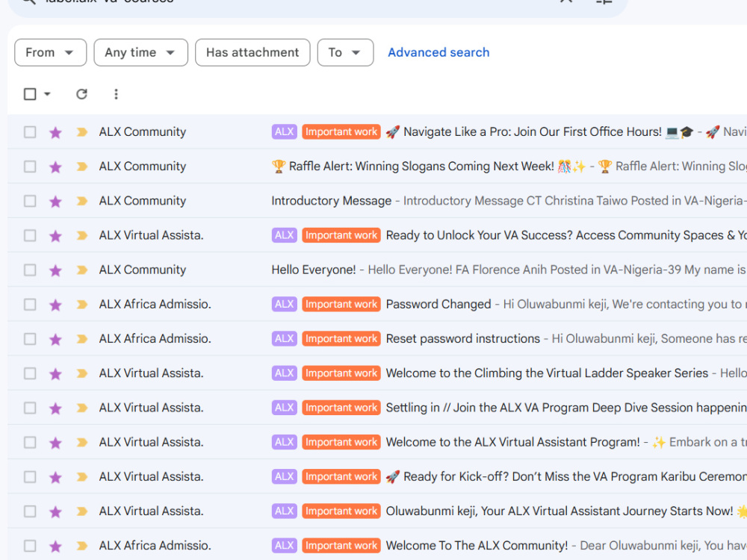Toggle importance marker on Navigate Like a Pro email

tap(82, 132)
